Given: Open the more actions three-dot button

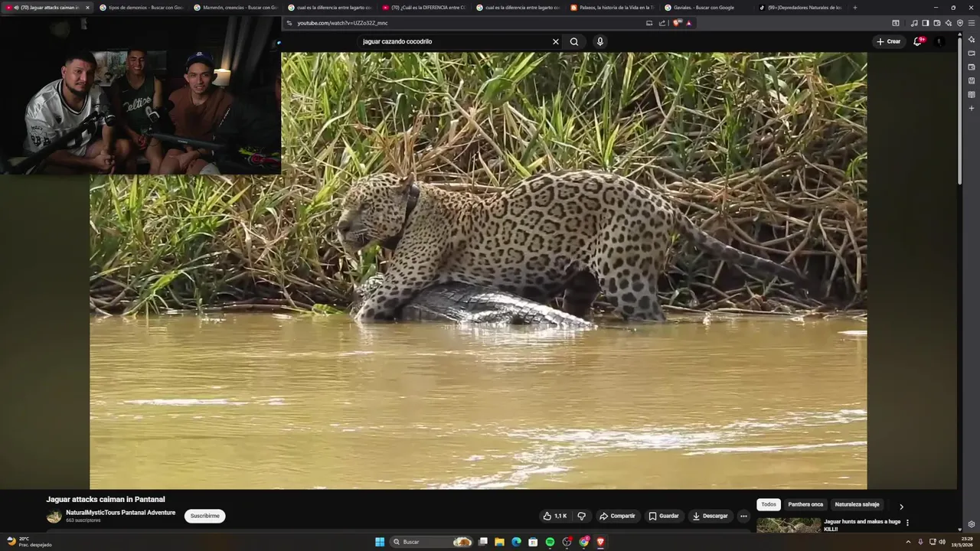Looking at the screenshot, I should click(x=743, y=516).
